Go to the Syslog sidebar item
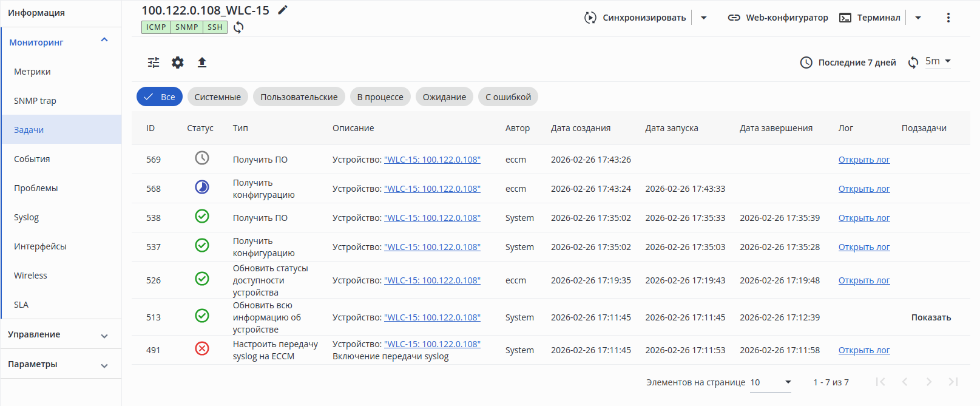This screenshot has height=406, width=980. tap(27, 217)
